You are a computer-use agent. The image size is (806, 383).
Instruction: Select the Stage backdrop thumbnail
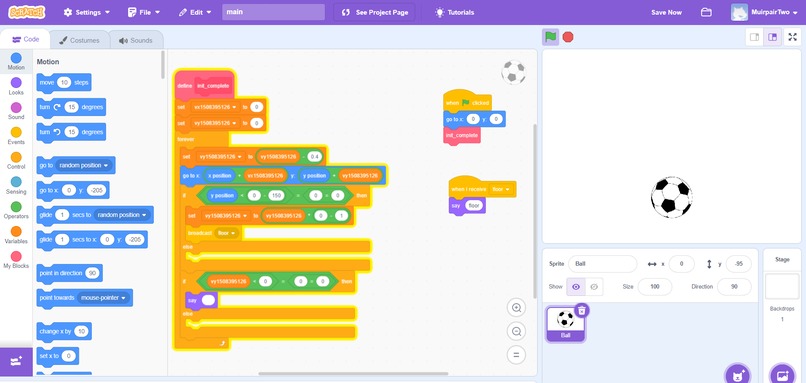click(x=782, y=286)
